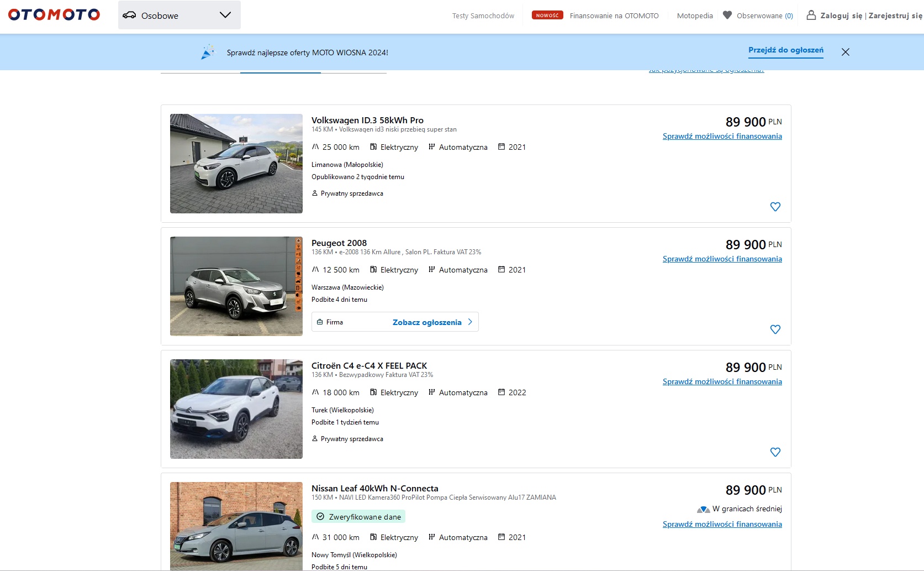
Task: Check financing options for the Peugeot 2008
Action: [x=722, y=259]
